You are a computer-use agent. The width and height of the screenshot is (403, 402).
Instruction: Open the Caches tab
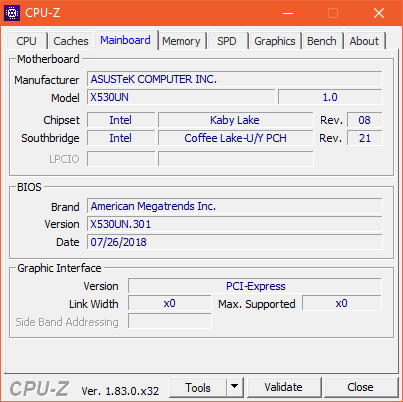point(71,41)
